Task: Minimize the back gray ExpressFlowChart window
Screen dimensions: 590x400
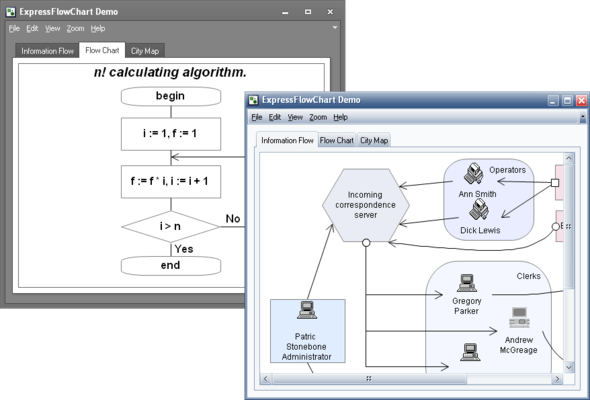Action: [285, 12]
